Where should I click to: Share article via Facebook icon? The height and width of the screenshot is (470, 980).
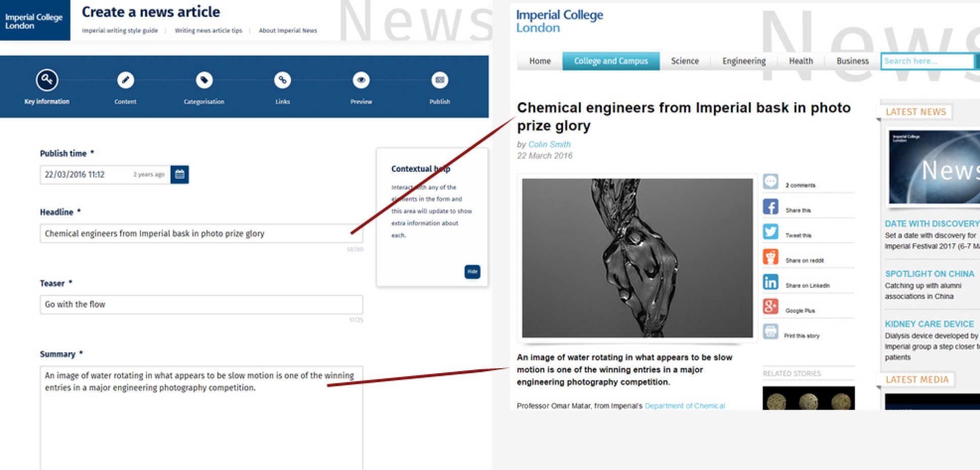[x=770, y=207]
